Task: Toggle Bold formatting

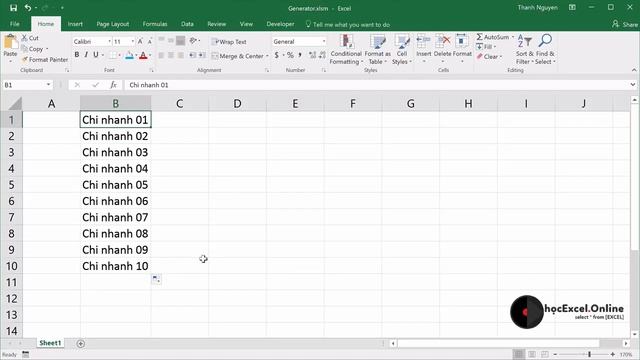Action: tap(77, 55)
